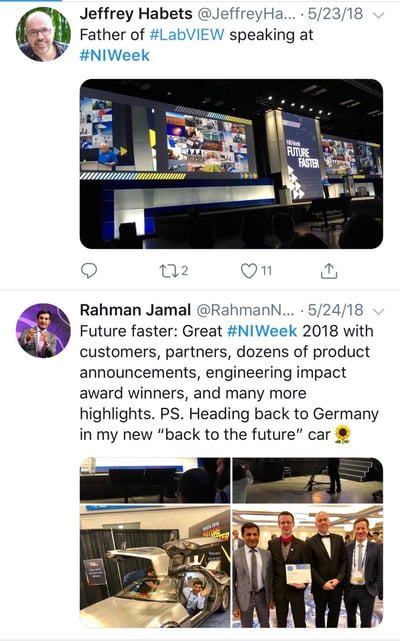View the DeLorean car photo
This screenshot has width=400, height=641.
point(155,566)
